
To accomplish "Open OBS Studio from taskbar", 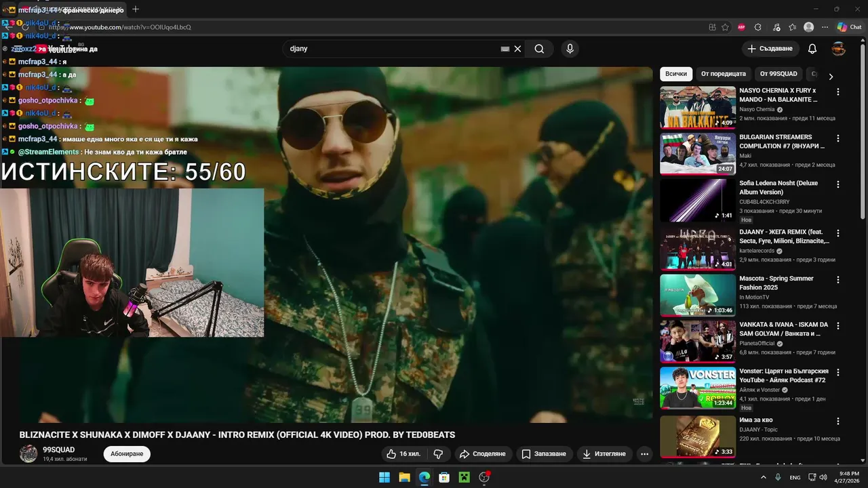I will (484, 477).
